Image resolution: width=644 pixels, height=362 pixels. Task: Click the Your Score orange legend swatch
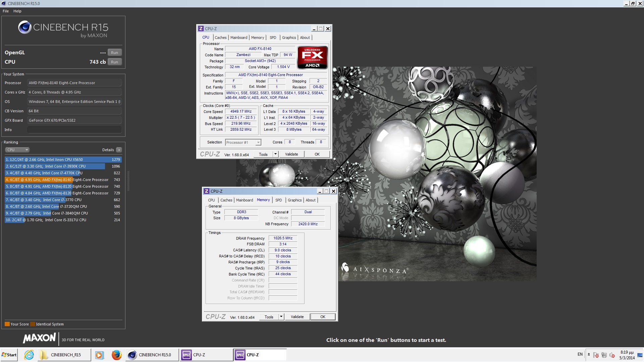pos(7,324)
